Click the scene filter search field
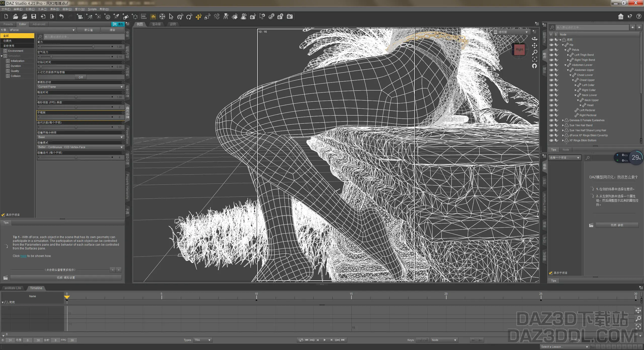644x350 pixels. (592, 27)
